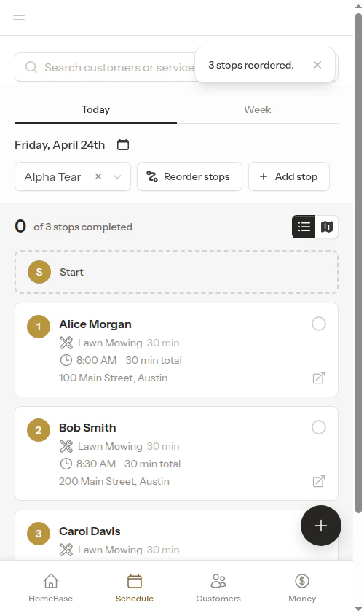Click Bob Smith's tools service icon
Screen dimensions: 364x616
click(66, 446)
